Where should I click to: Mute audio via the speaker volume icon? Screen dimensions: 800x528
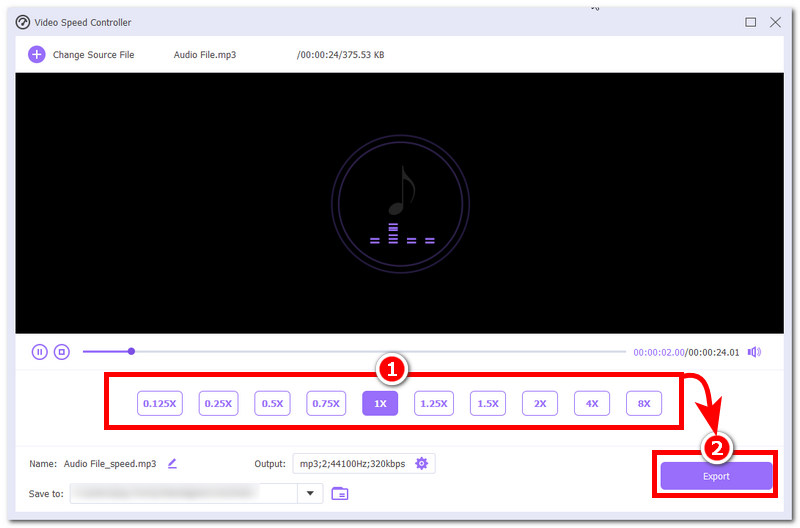click(x=754, y=352)
